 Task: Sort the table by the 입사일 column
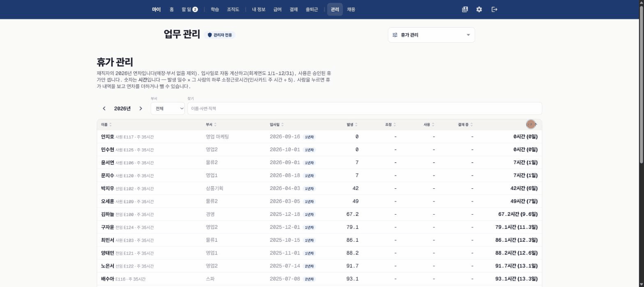click(x=276, y=125)
